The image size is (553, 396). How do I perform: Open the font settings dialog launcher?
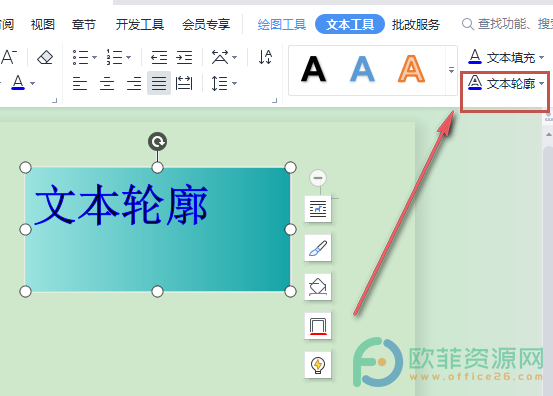click(55, 101)
